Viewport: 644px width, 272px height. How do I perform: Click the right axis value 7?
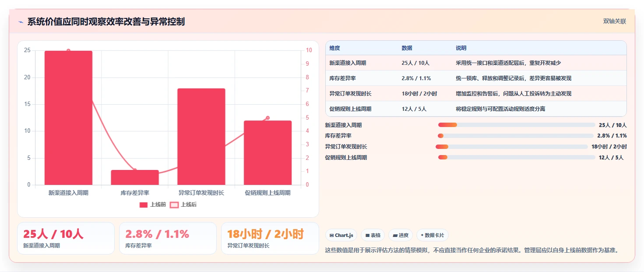[x=307, y=91]
